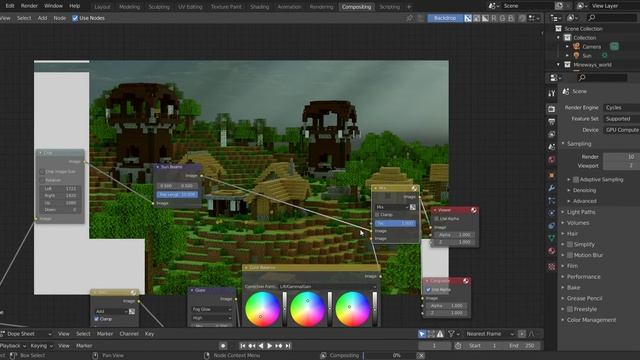Open the Render Engine Cycles dropdown

pos(621,107)
